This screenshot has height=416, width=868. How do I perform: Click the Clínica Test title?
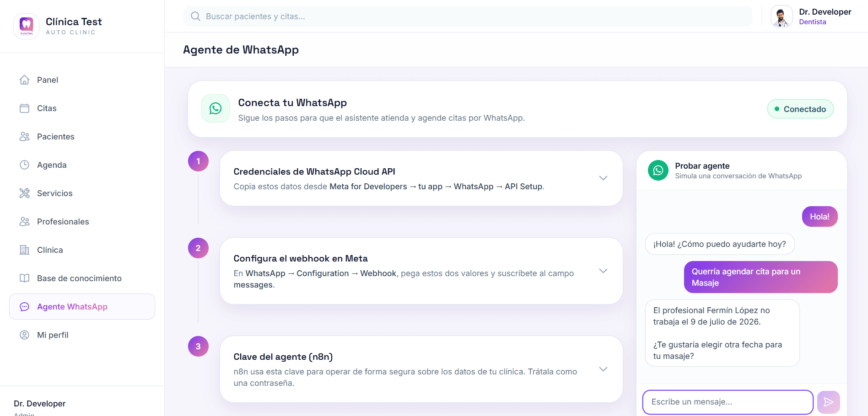pyautogui.click(x=74, y=21)
